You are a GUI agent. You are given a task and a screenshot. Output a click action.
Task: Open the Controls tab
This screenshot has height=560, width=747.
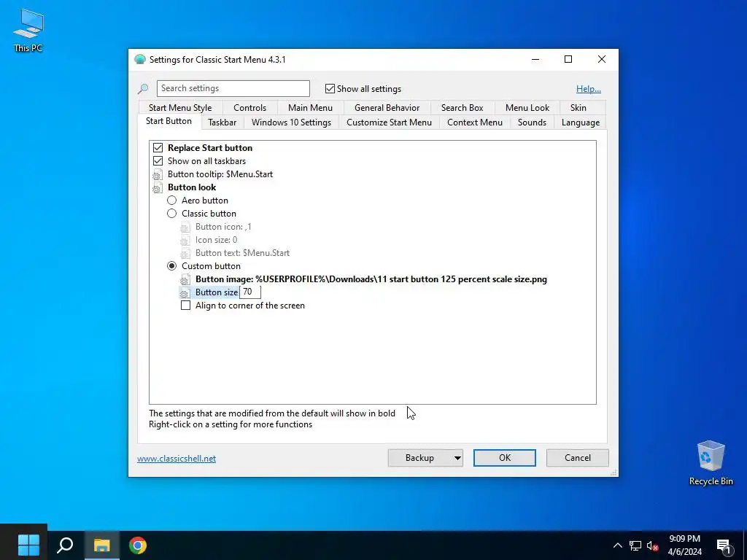[249, 108]
